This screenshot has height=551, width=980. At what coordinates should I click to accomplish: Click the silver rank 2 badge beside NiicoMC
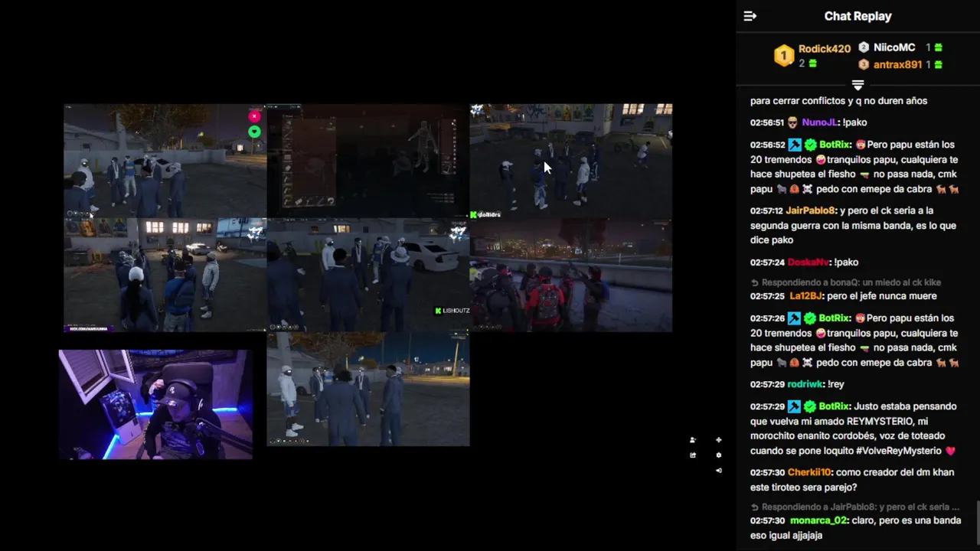coord(864,47)
